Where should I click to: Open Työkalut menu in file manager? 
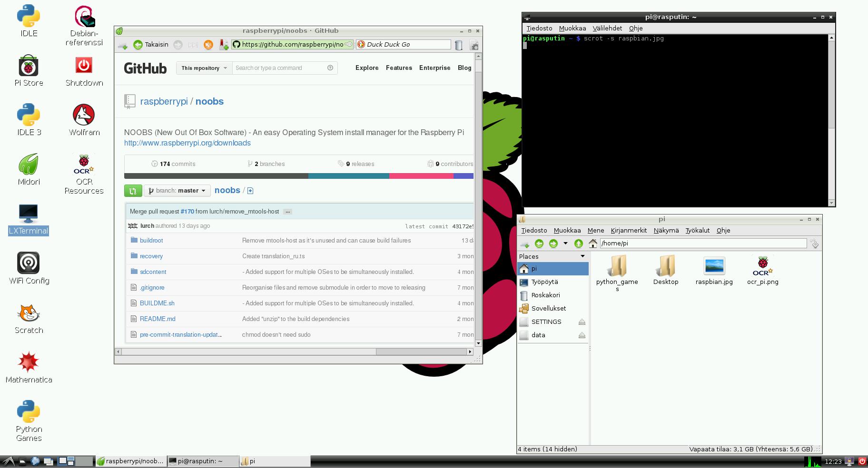[697, 231]
